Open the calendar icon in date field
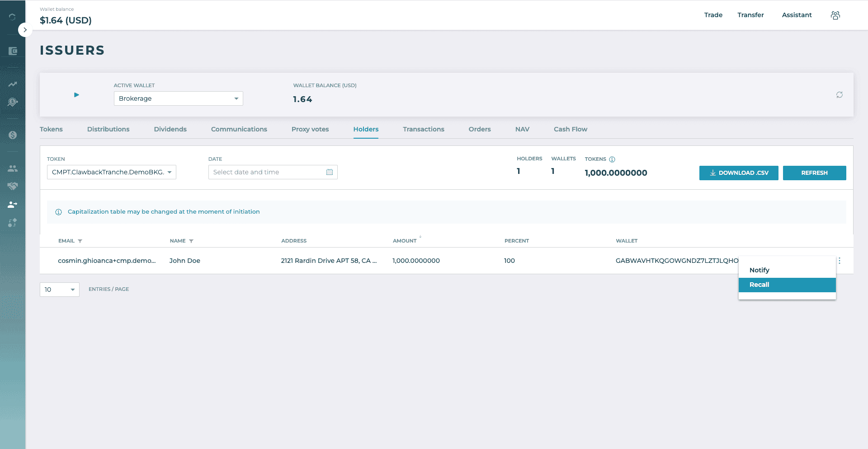Viewport: 868px width, 449px height. [x=330, y=172]
